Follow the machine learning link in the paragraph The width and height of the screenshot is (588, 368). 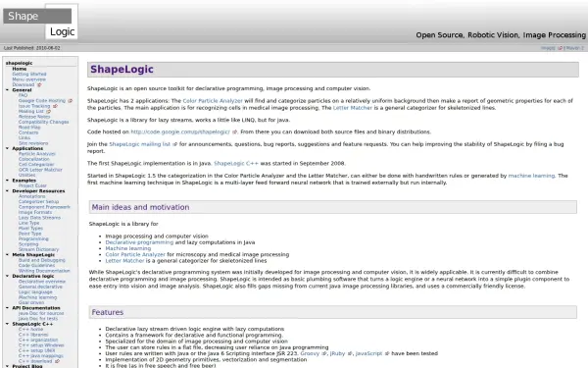click(531, 176)
